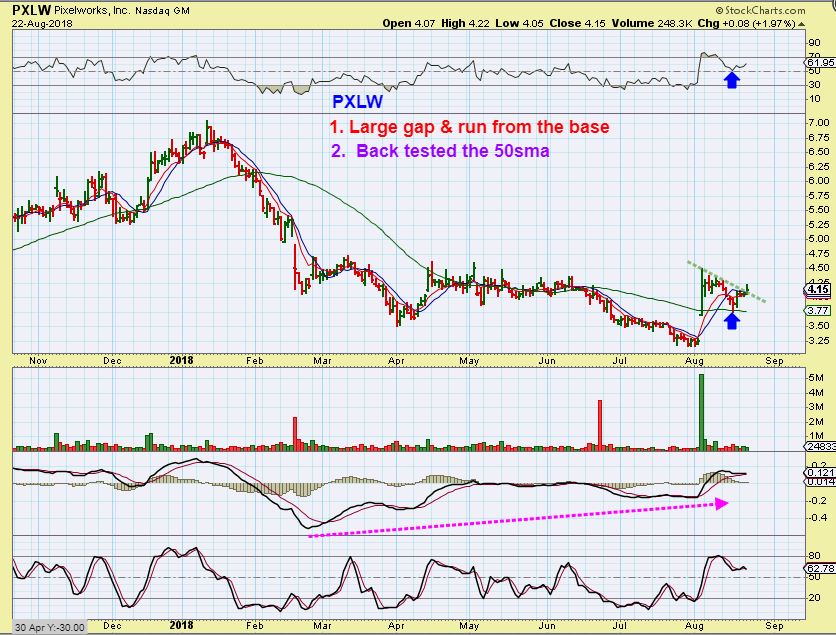
Task: Click the Chg +0.08 (+1.97%) reading
Action: (746, 23)
